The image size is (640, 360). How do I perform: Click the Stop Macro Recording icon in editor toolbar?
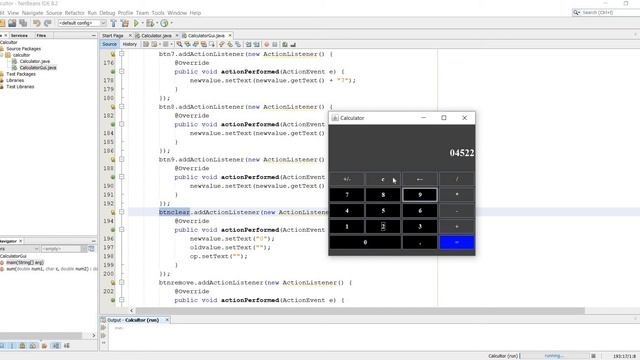[275, 44]
